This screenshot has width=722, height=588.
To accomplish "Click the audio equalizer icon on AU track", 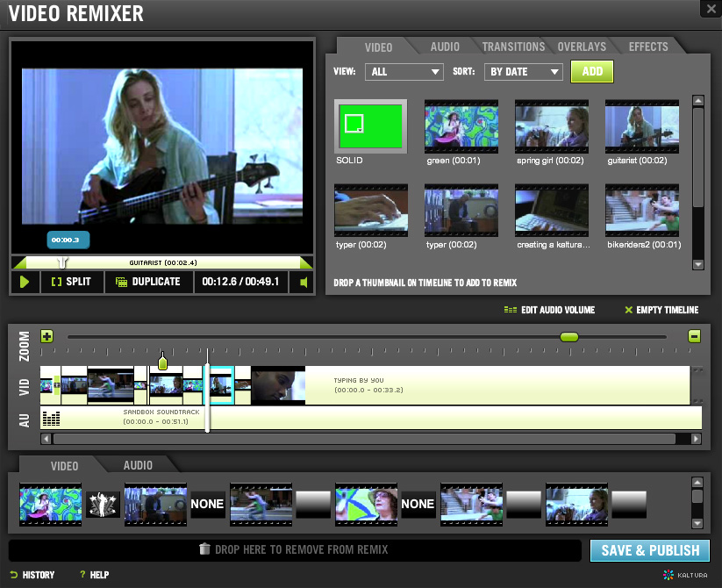I will pos(51,418).
